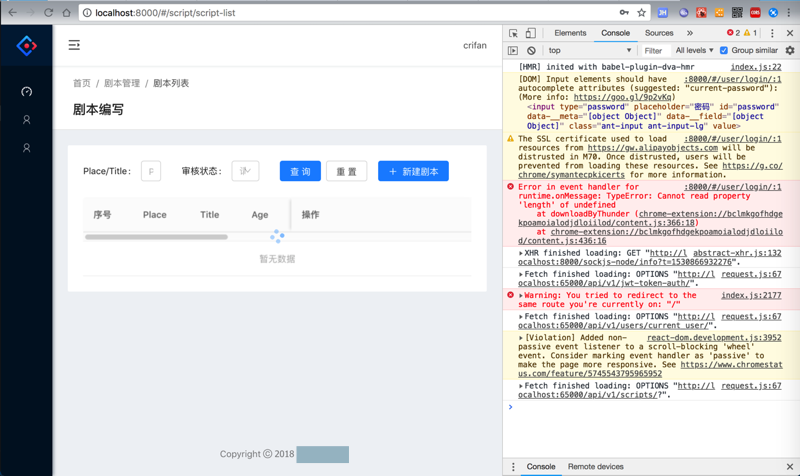
Task: Open DevTools customize three-dot menu
Action: [x=772, y=33]
